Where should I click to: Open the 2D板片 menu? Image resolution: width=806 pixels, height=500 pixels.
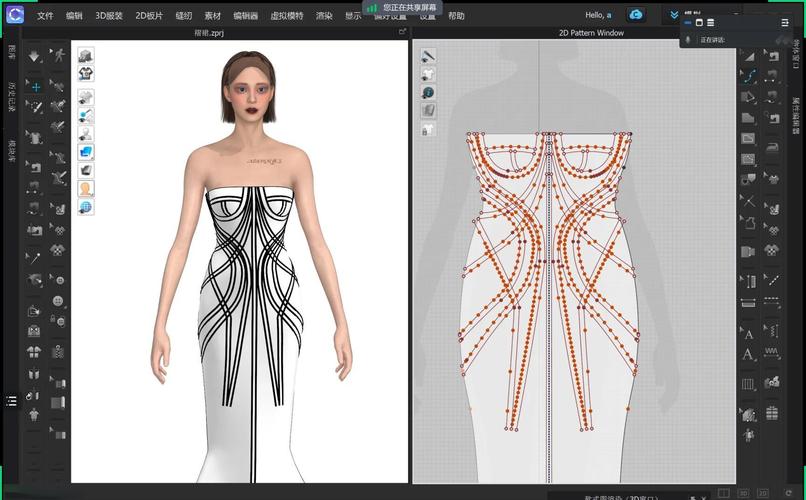(149, 16)
